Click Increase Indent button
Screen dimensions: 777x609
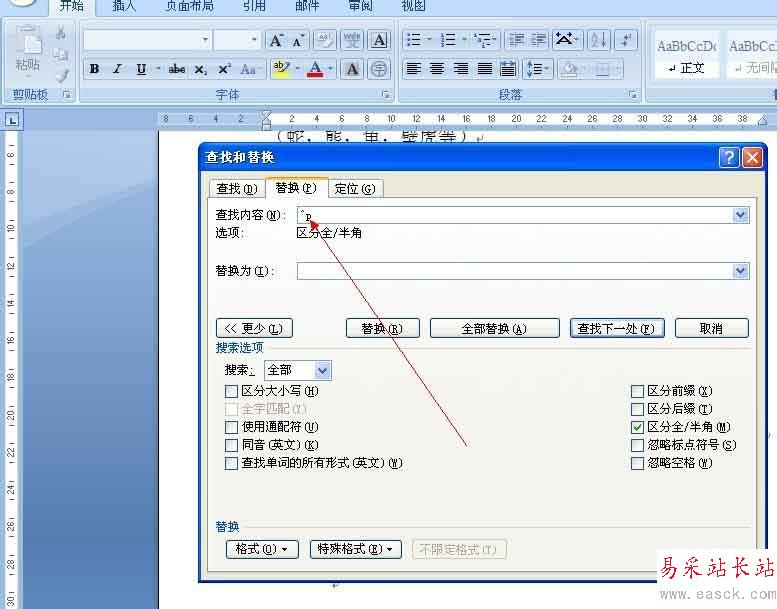tap(538, 40)
